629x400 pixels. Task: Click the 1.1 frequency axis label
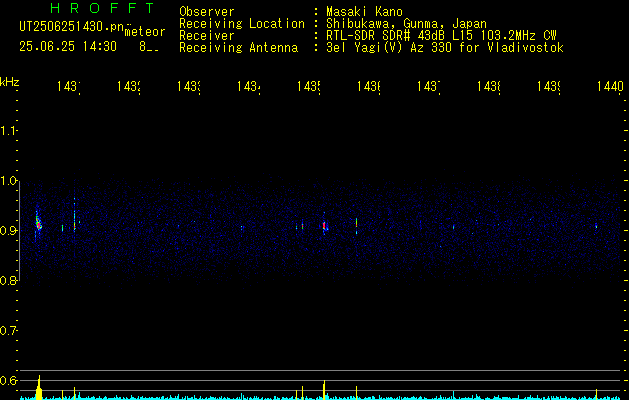(x=9, y=131)
